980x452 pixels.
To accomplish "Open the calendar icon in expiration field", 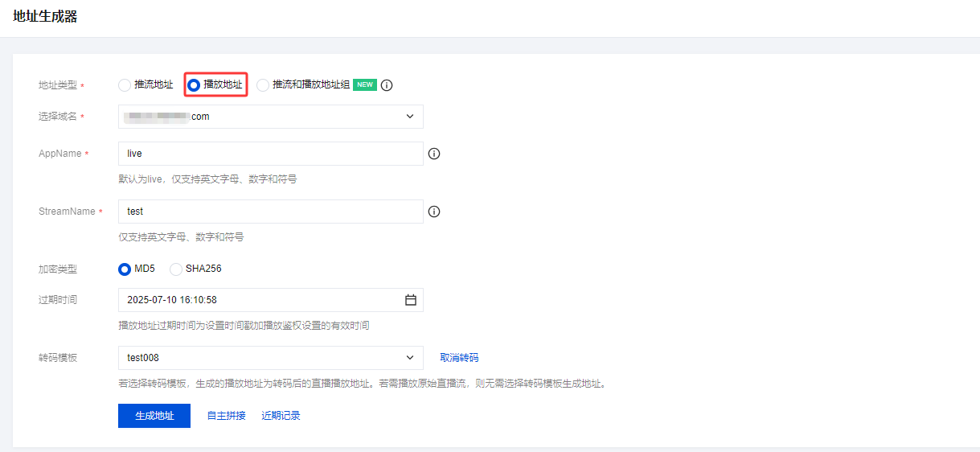I will (x=411, y=300).
